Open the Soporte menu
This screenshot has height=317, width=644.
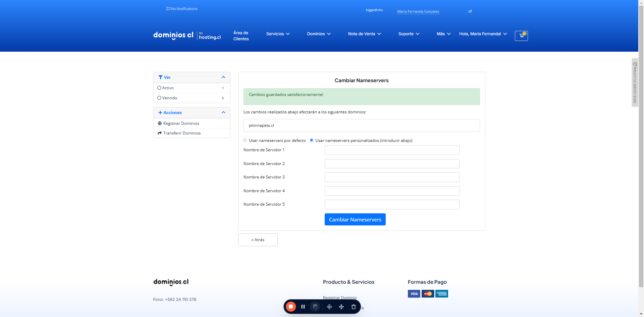point(409,34)
